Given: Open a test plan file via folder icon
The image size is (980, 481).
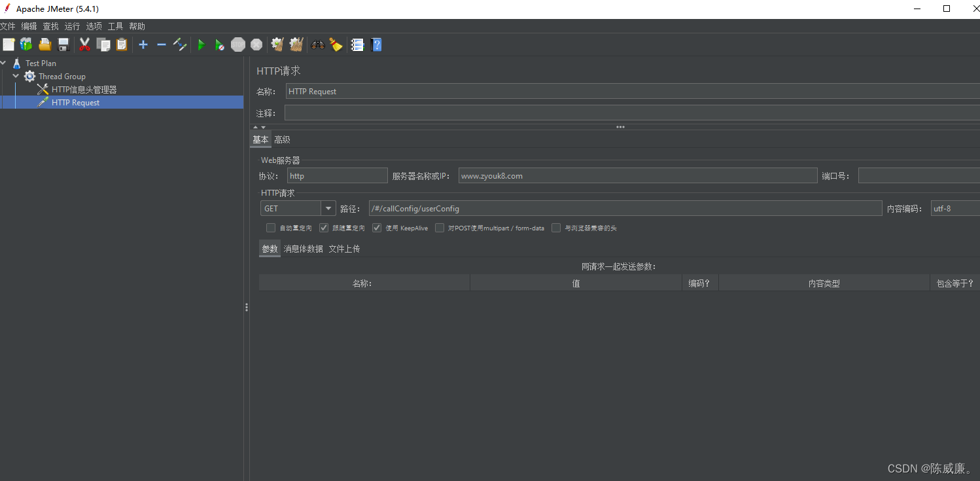Looking at the screenshot, I should (44, 45).
